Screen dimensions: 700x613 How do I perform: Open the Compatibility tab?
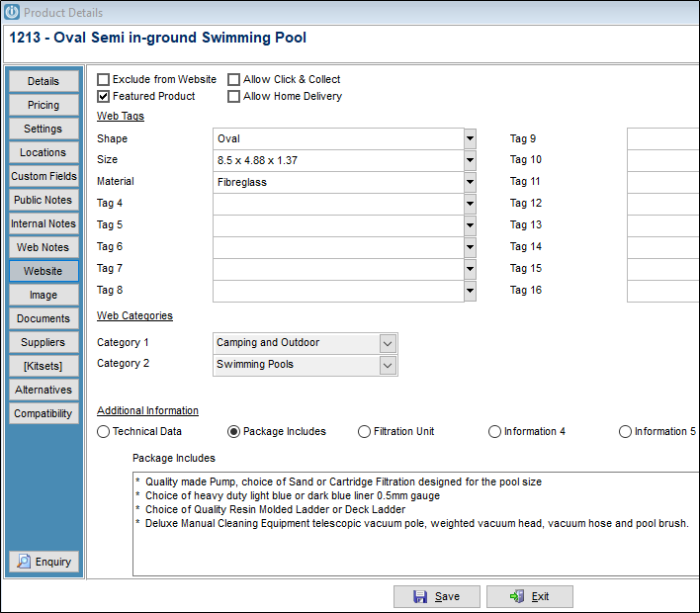point(44,413)
